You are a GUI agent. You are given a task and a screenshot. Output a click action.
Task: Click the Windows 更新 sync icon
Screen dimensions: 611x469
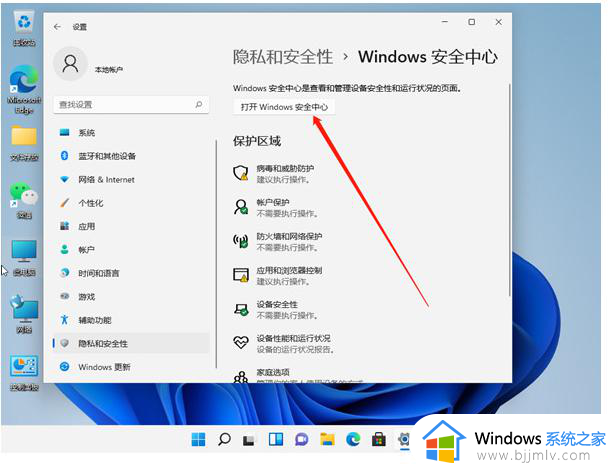click(65, 367)
